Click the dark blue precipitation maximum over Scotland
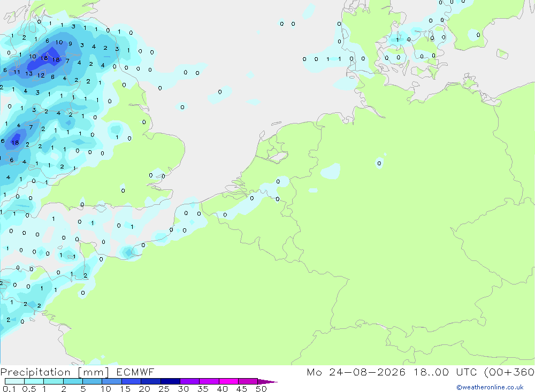 44,60
